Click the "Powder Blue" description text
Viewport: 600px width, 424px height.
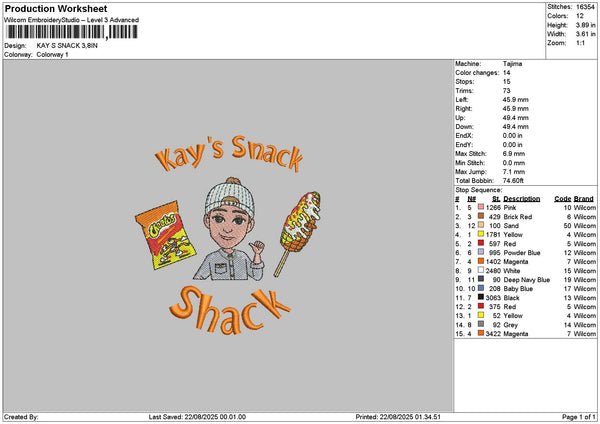(522, 253)
